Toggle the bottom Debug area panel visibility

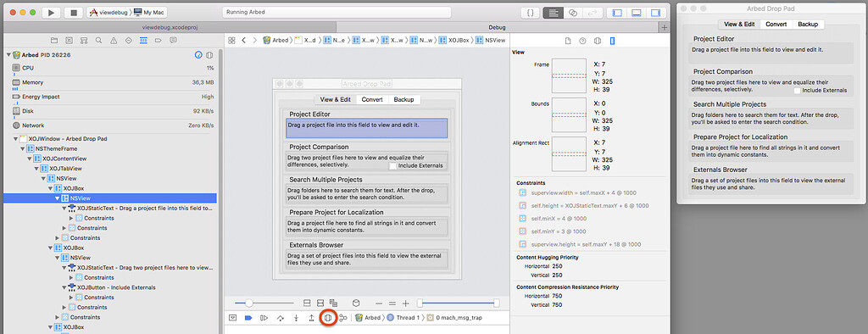click(636, 13)
